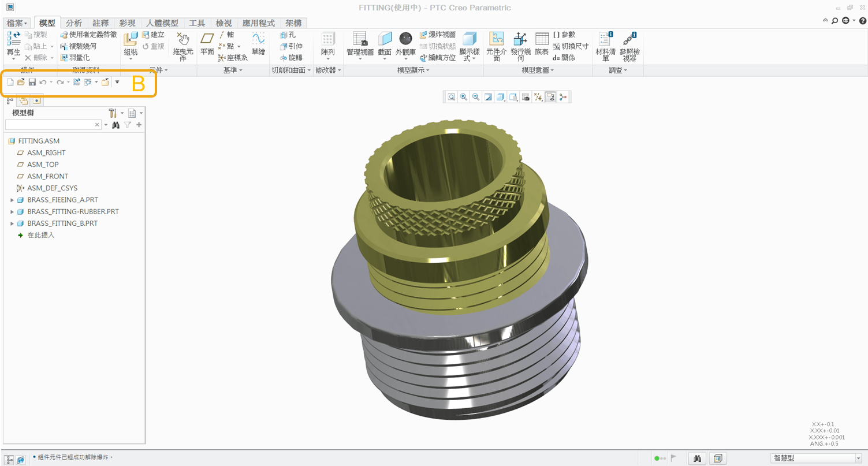Click Zoom In in the graphics toolbar
Screen dimensions: 868x466
(463, 97)
